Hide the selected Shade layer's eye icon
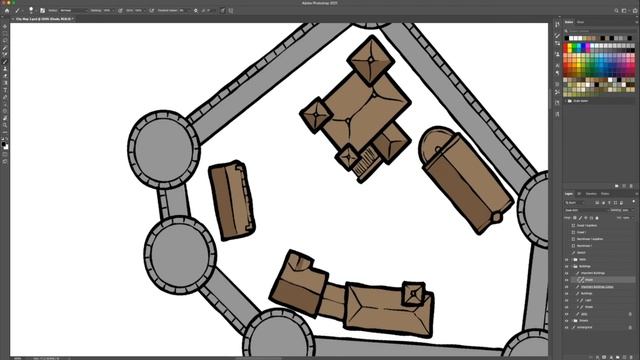This screenshot has height=360, width=640. [x=567, y=280]
